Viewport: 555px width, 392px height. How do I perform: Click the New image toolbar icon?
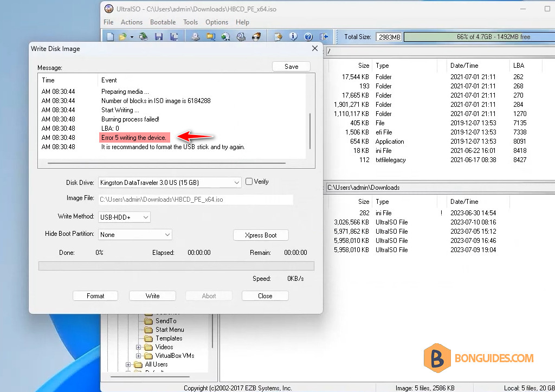point(110,36)
